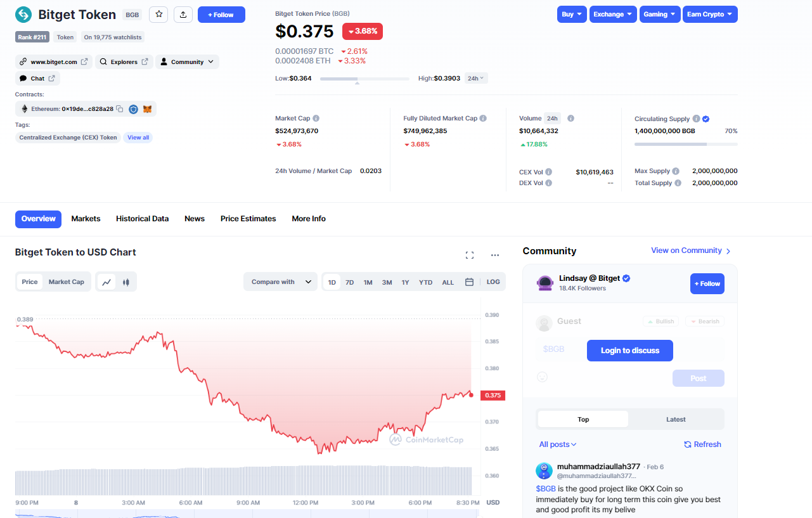
Task: Open the Community links dropdown
Action: coord(187,62)
